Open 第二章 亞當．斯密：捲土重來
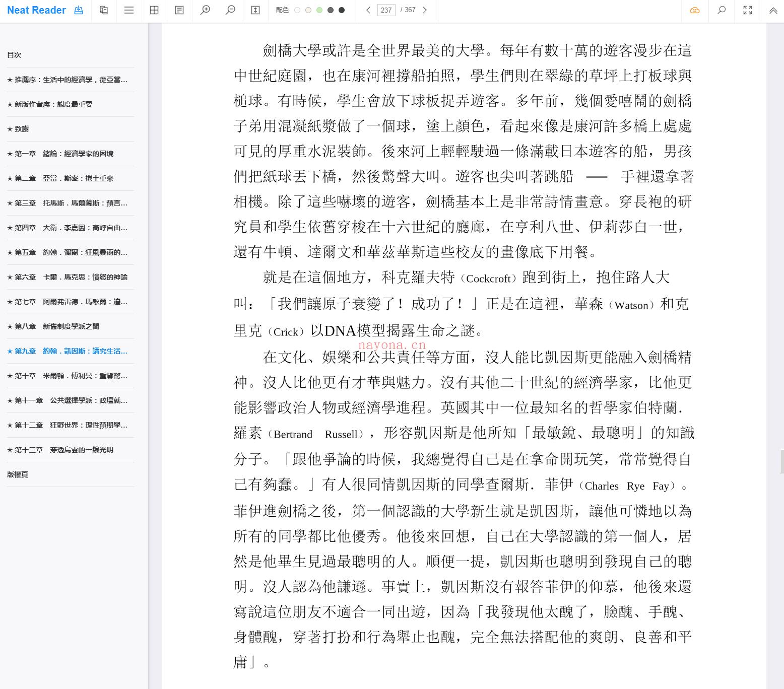Screen dimensions: 784x689 coord(71,178)
